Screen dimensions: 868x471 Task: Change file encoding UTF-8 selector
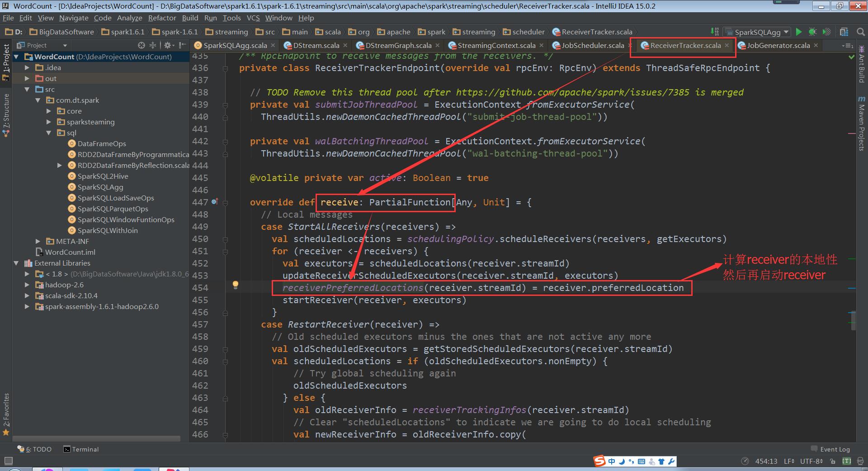tap(811, 461)
